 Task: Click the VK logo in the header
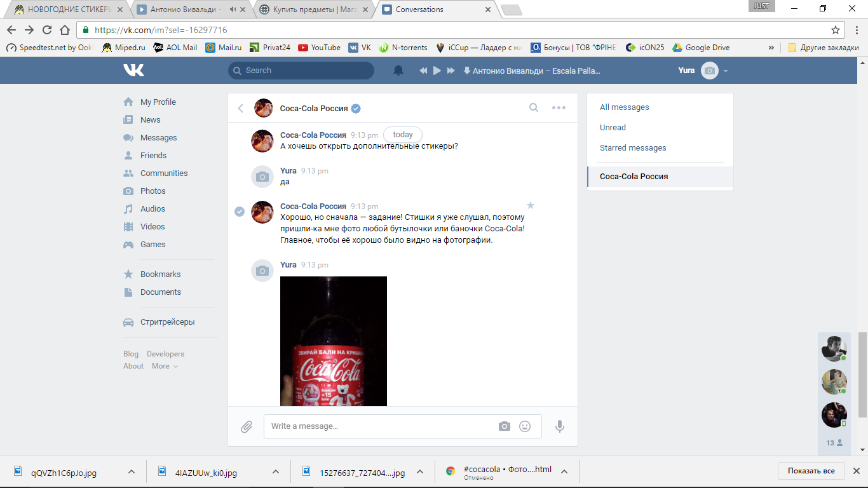(133, 71)
